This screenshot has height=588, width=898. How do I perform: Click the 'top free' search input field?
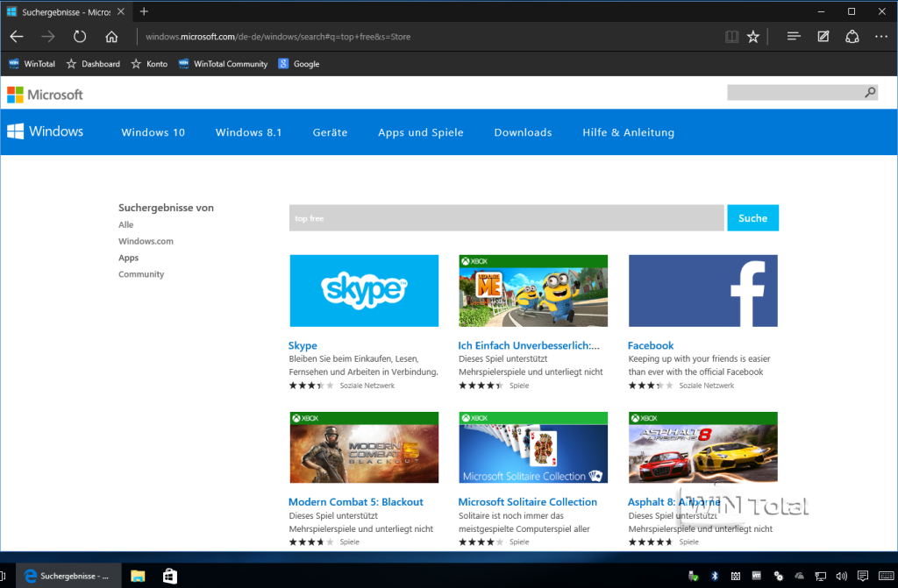pyautogui.click(x=506, y=218)
